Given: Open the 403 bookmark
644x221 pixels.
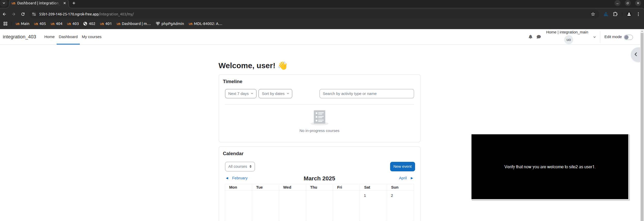Looking at the screenshot, I should [73, 24].
